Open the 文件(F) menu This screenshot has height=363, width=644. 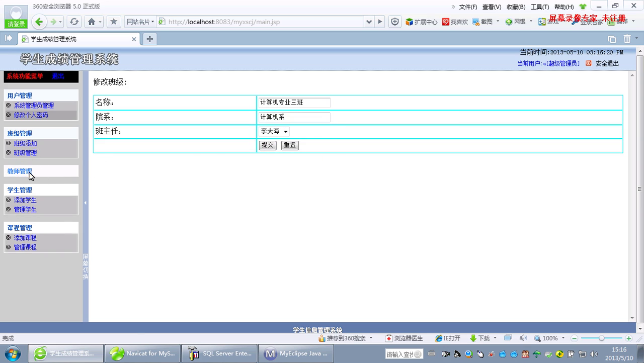(x=468, y=7)
